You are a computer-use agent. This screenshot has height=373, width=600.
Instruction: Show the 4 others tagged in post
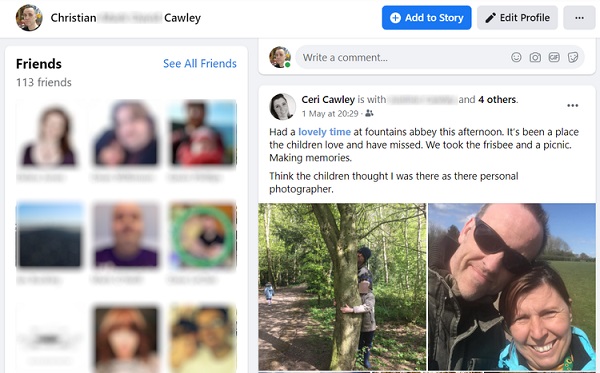(497, 99)
